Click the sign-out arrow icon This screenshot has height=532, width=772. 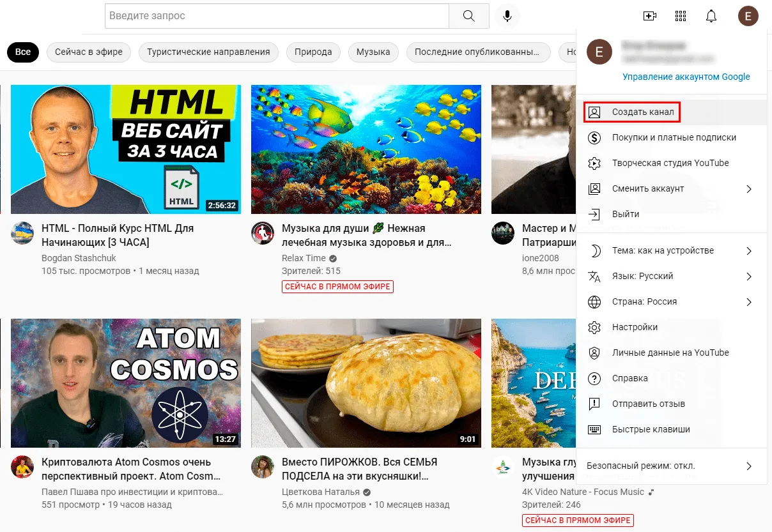click(x=594, y=214)
